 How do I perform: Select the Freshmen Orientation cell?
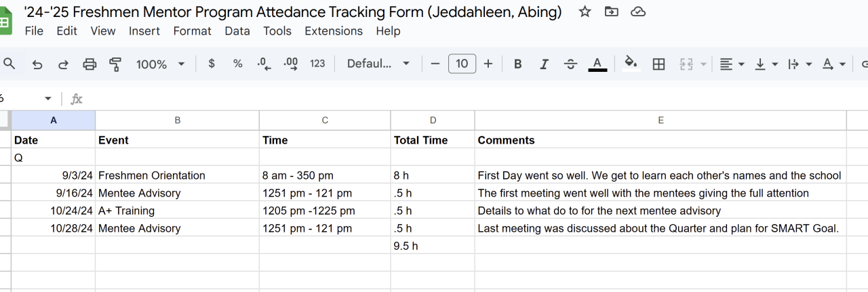[177, 175]
